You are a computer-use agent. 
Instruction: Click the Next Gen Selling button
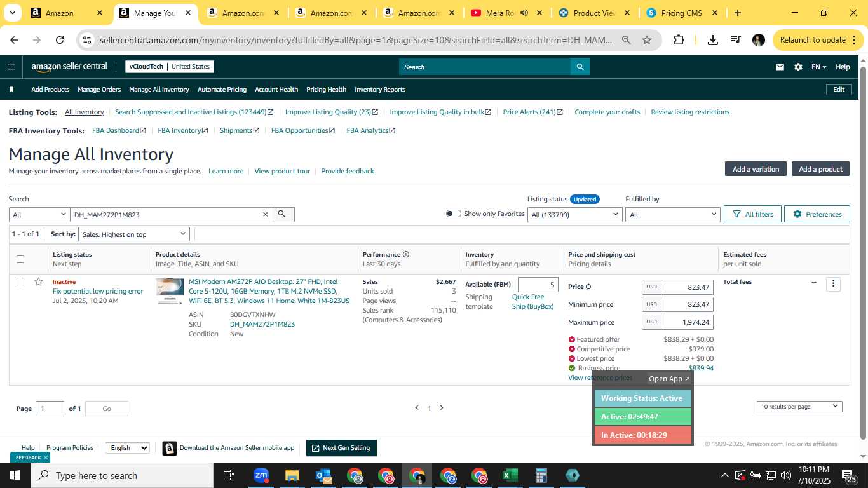point(341,448)
